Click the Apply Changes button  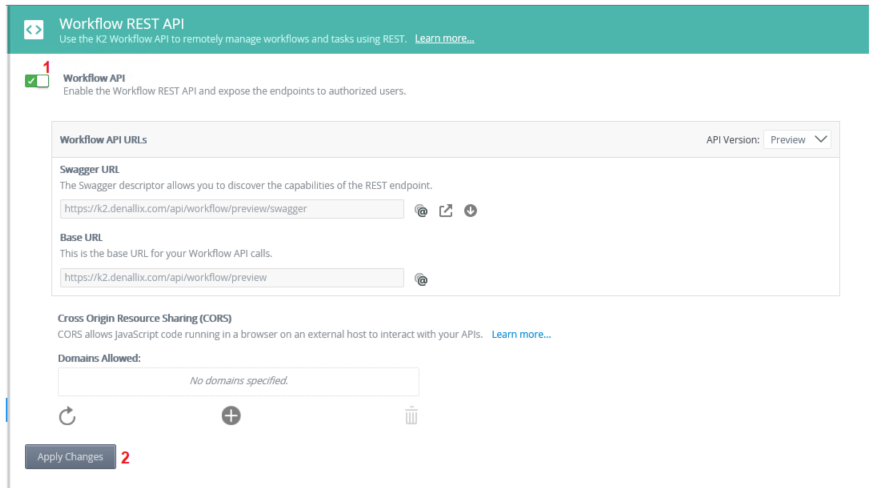70,457
